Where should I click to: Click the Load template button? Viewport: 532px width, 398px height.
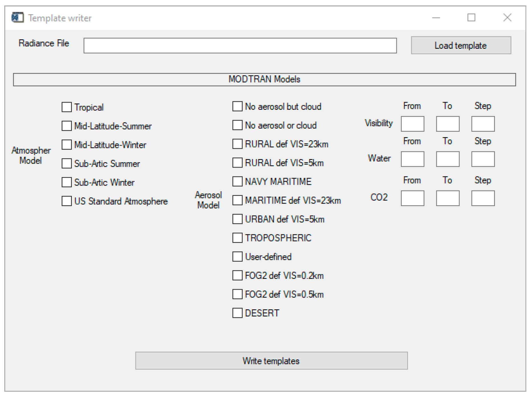460,45
